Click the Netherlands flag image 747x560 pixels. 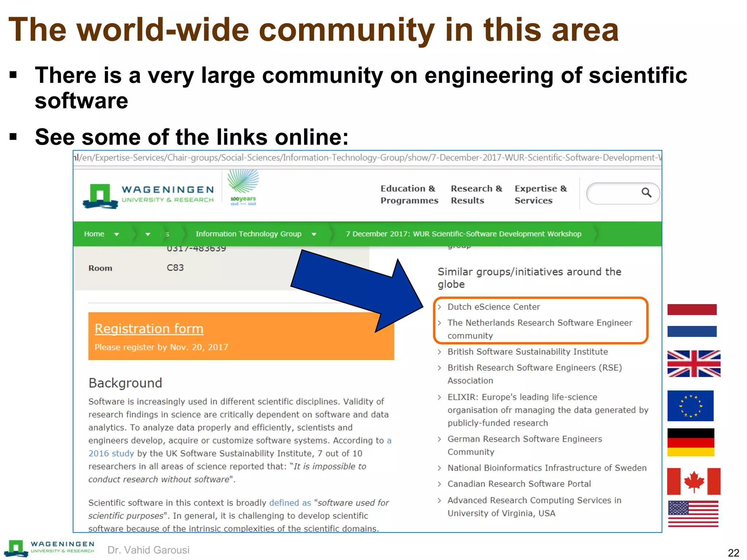692,320
